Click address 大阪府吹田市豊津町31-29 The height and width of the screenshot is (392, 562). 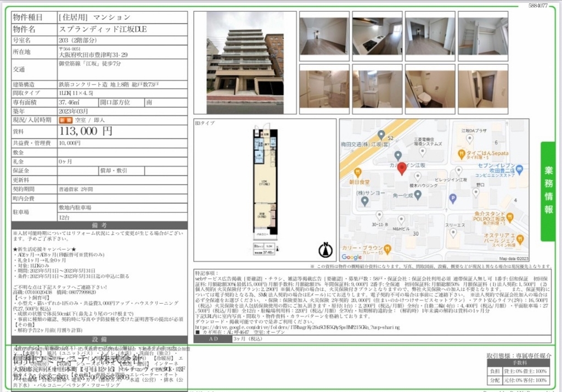click(93, 55)
